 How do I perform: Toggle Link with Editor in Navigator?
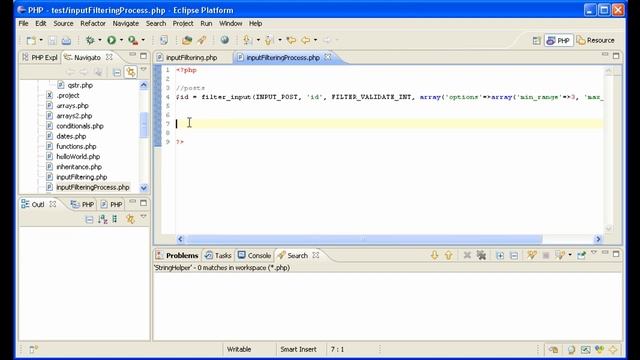point(131,72)
